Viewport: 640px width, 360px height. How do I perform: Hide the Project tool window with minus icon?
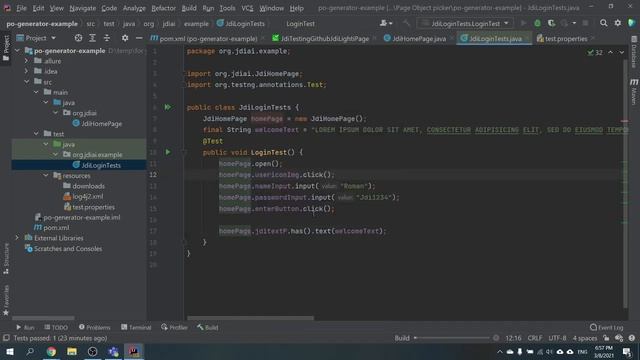pyautogui.click(x=139, y=38)
